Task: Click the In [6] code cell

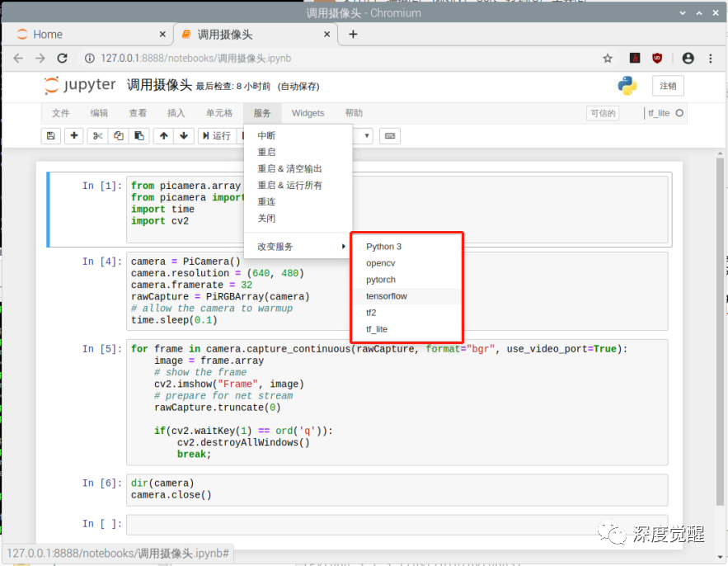Action: (397, 489)
